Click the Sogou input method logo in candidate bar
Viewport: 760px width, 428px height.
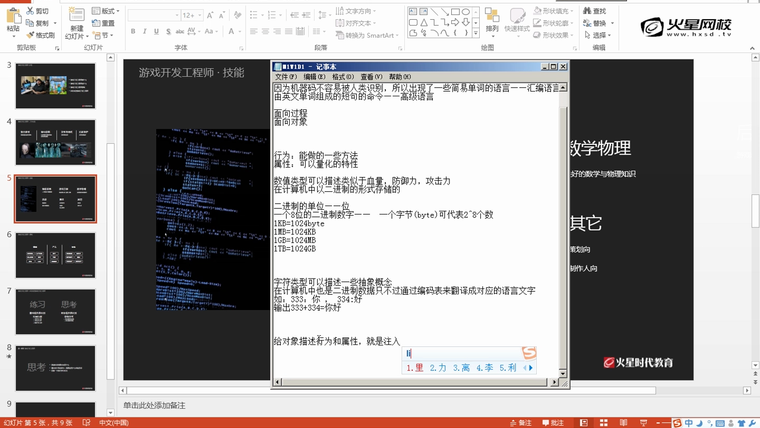click(530, 352)
